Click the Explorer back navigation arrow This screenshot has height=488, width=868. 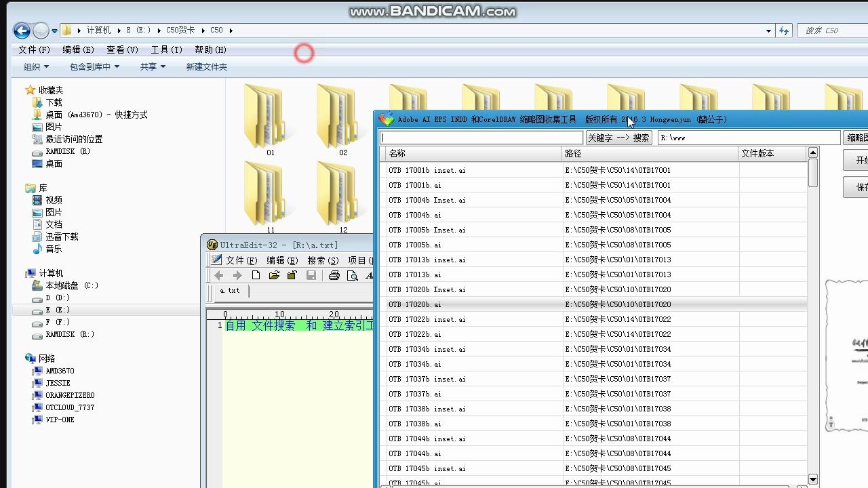(x=22, y=30)
